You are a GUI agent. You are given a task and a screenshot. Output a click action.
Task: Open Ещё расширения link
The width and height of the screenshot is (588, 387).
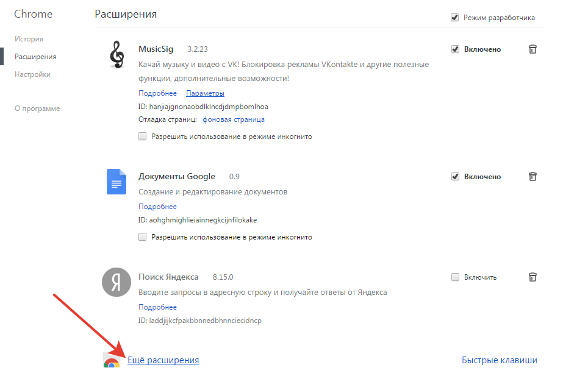pyautogui.click(x=163, y=360)
